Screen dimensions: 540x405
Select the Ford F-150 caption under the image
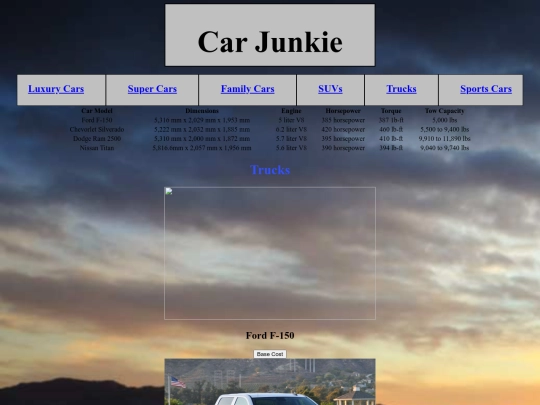pyautogui.click(x=270, y=335)
